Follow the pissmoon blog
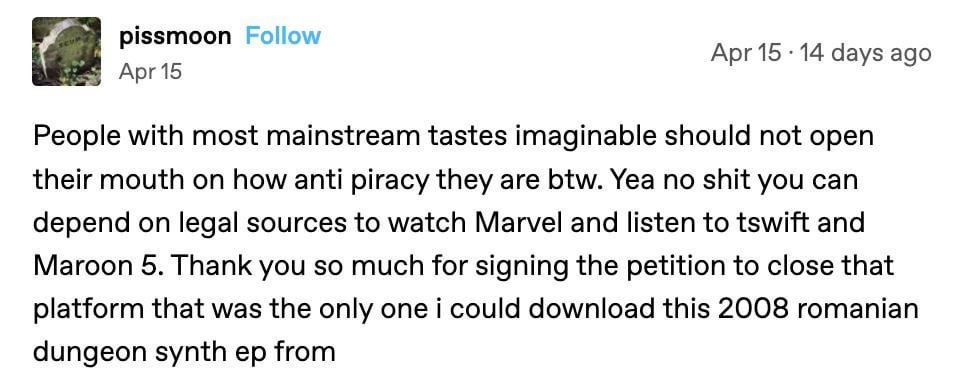The height and width of the screenshot is (392, 958). (283, 36)
